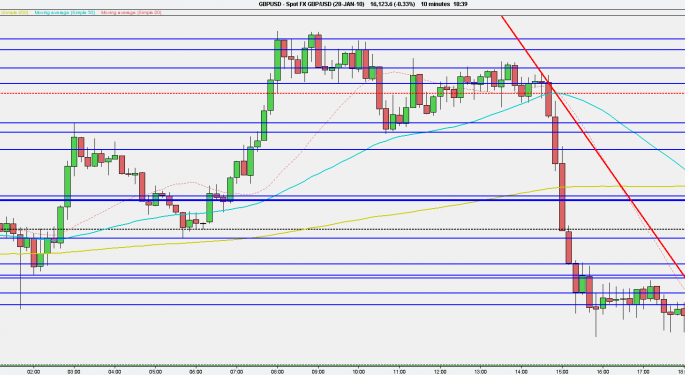Click the 17:00 time axis label
Viewport: 685px width, 375px height.
coord(643,372)
